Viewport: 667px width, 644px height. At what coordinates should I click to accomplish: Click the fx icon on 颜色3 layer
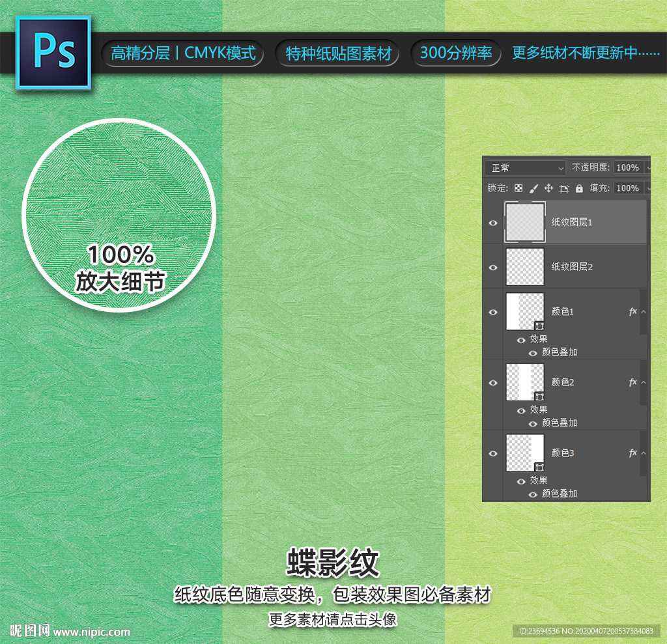click(633, 453)
